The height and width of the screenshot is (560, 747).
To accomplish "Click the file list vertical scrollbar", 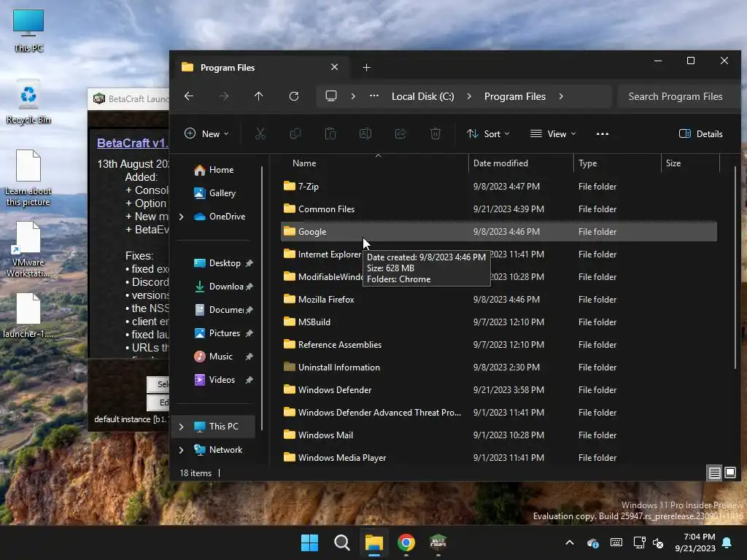I will (735, 267).
